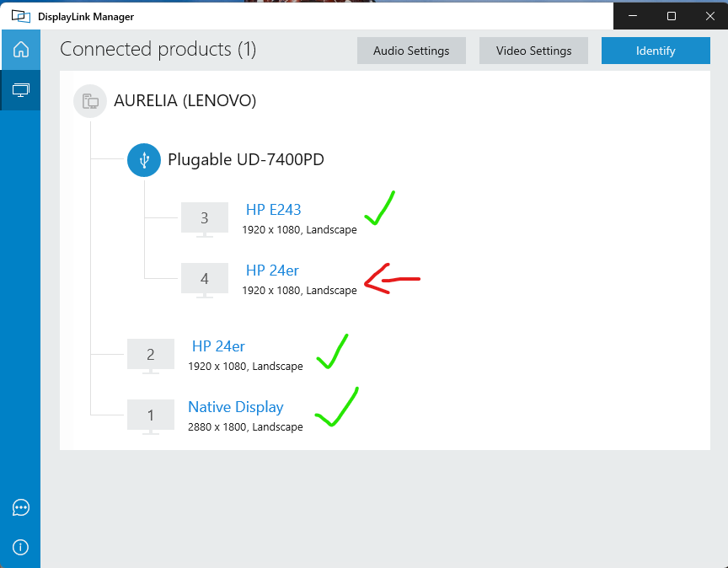Open Video Settings
This screenshot has width=728, height=568.
click(x=533, y=51)
